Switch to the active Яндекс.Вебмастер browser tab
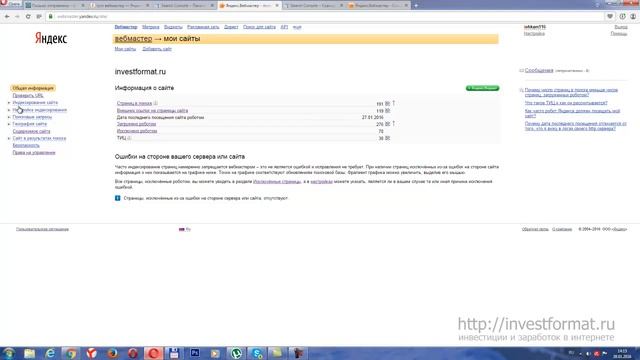 point(249,5)
